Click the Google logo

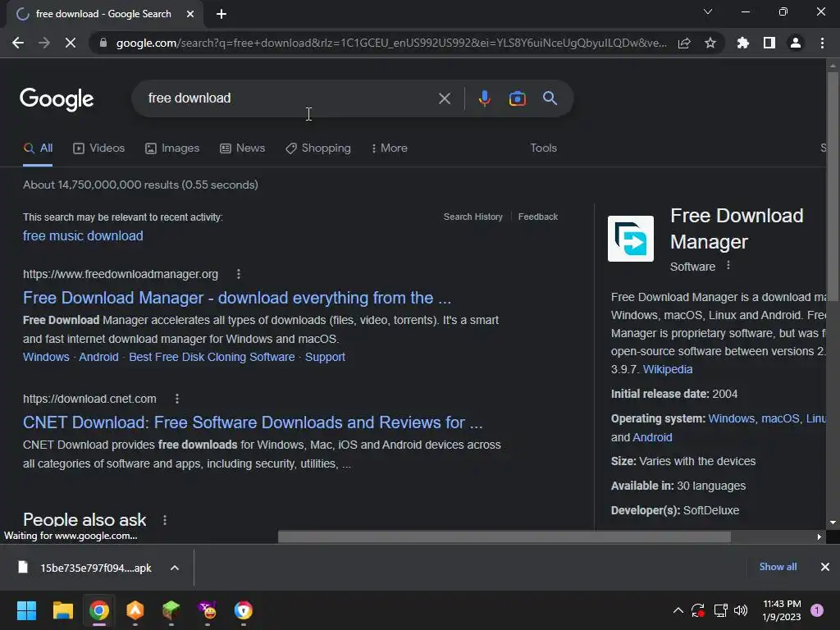(57, 99)
